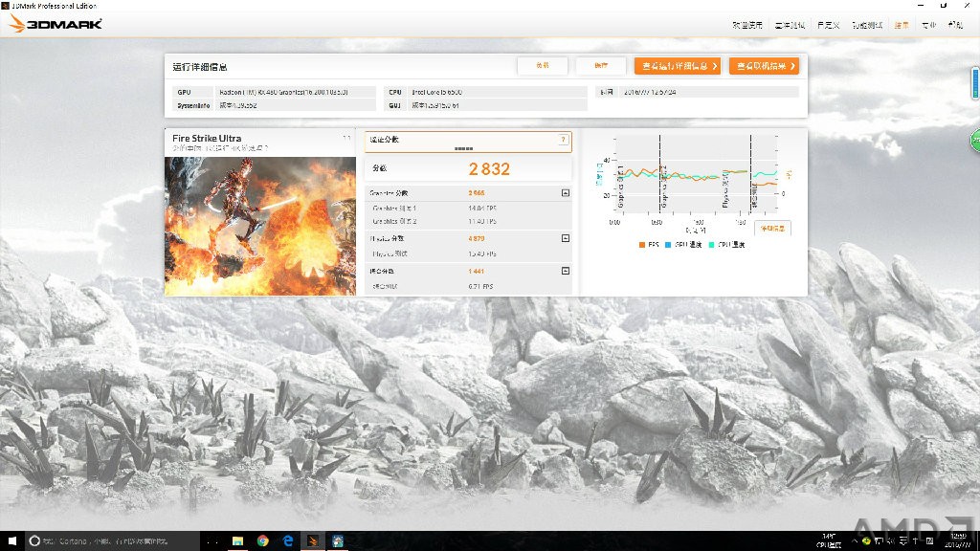
Task: Open the Windows Start menu
Action: [x=11, y=541]
